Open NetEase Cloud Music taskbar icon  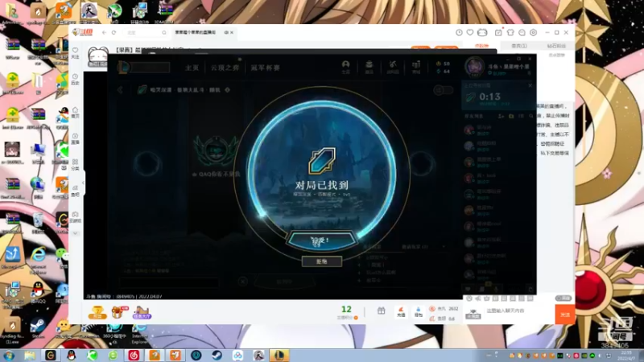134,355
